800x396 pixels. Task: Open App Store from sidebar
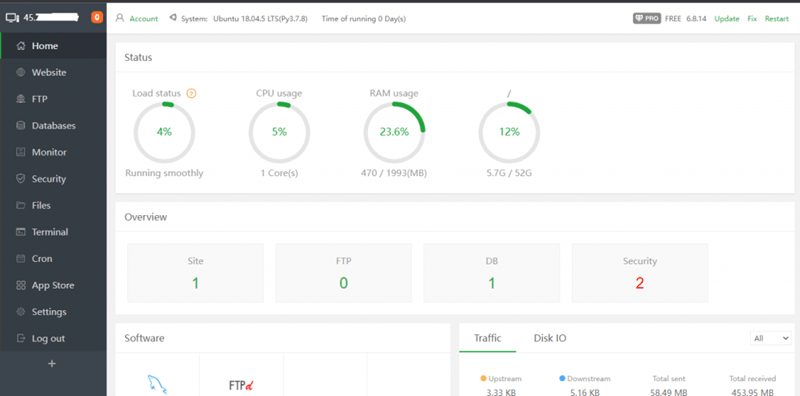(53, 285)
